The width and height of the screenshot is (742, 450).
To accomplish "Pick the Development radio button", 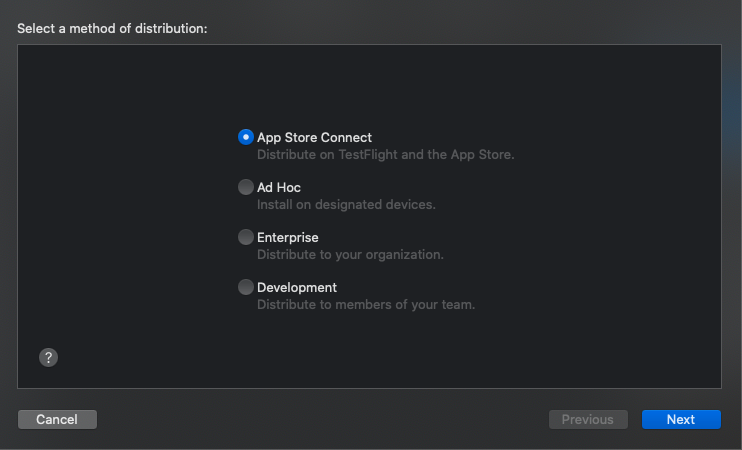I will tap(246, 287).
